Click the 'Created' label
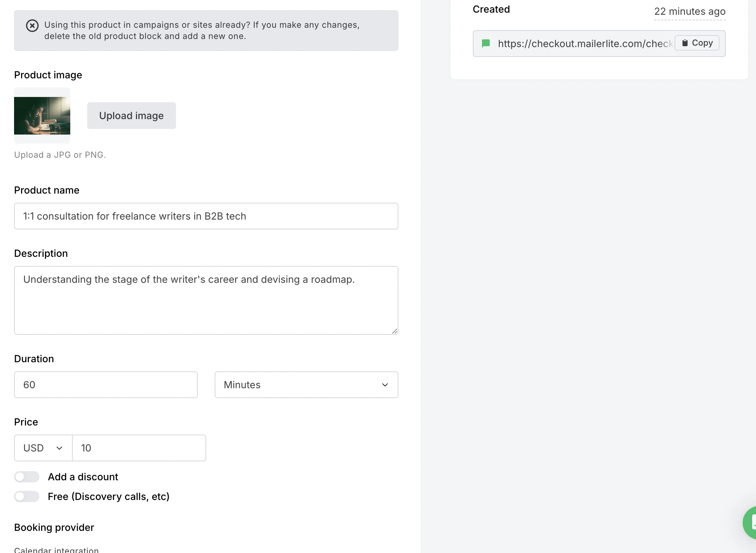 (491, 9)
